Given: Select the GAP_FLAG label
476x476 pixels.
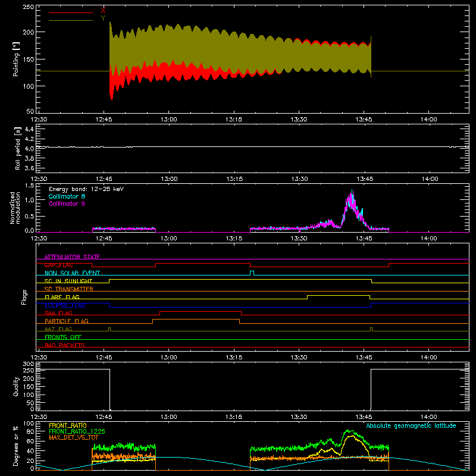Looking at the screenshot, I should coord(58,265).
